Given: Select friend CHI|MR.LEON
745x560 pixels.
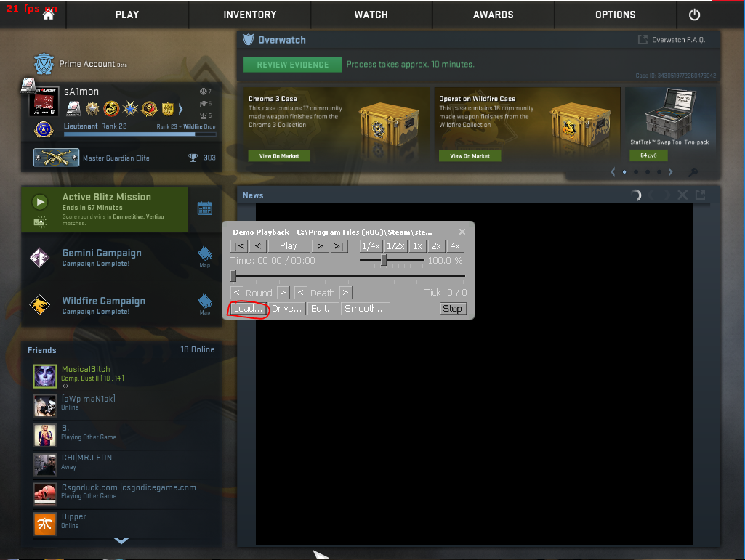Looking at the screenshot, I should click(124, 465).
